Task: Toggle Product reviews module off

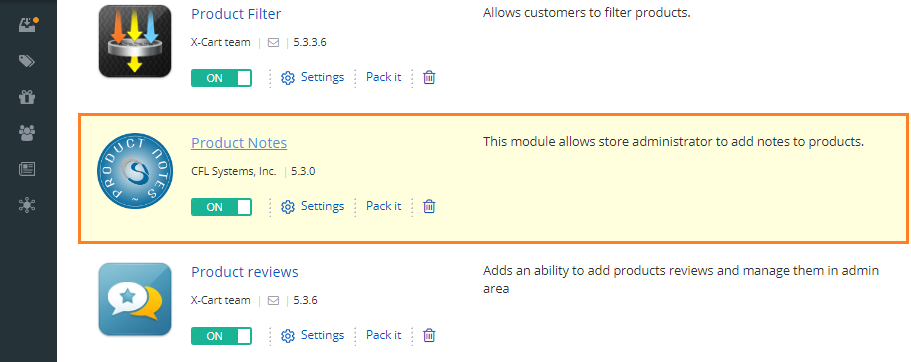Action: click(x=221, y=336)
